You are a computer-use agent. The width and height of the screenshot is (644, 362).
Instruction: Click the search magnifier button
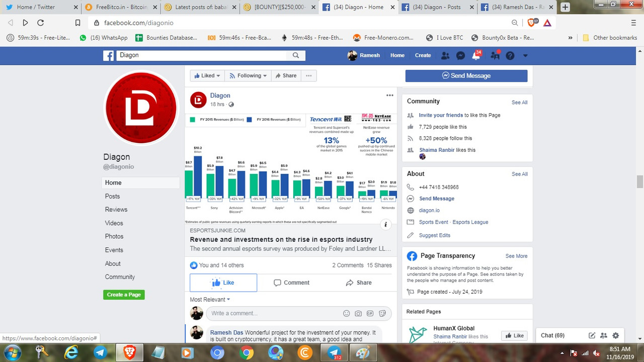coord(296,55)
